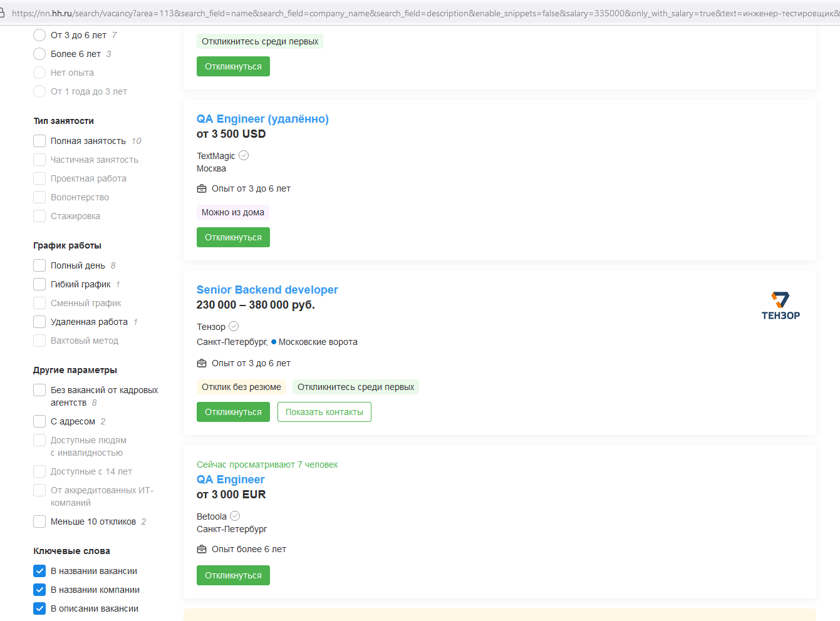
Task: Open the 'QA Engineer (удалённо)' vacancy
Action: pos(262,119)
